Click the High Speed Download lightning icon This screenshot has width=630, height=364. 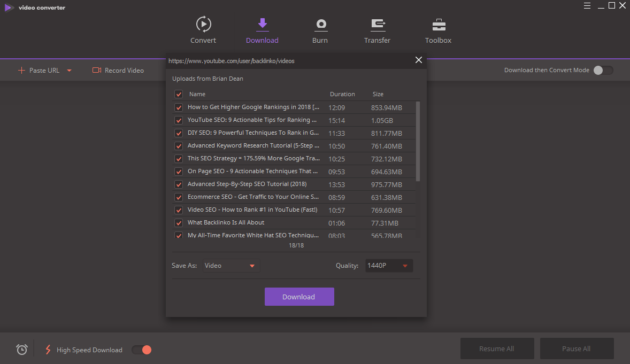(48, 350)
